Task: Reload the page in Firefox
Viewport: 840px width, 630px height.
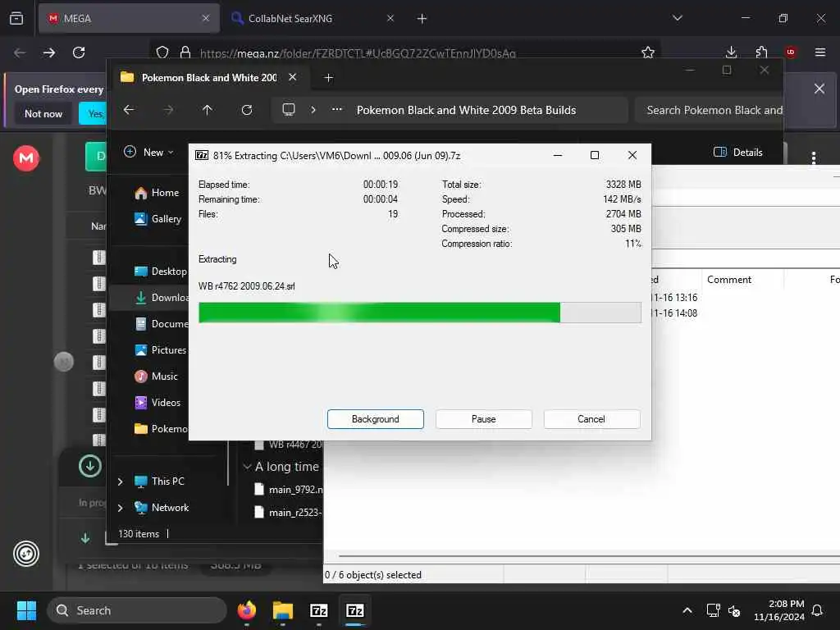Action: click(x=79, y=52)
